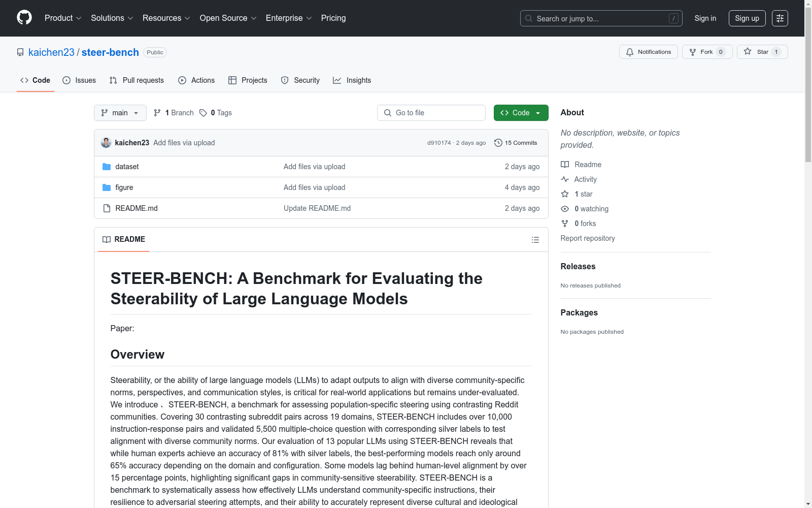Go to the Actions tab
This screenshot has width=812, height=508.
click(196, 80)
